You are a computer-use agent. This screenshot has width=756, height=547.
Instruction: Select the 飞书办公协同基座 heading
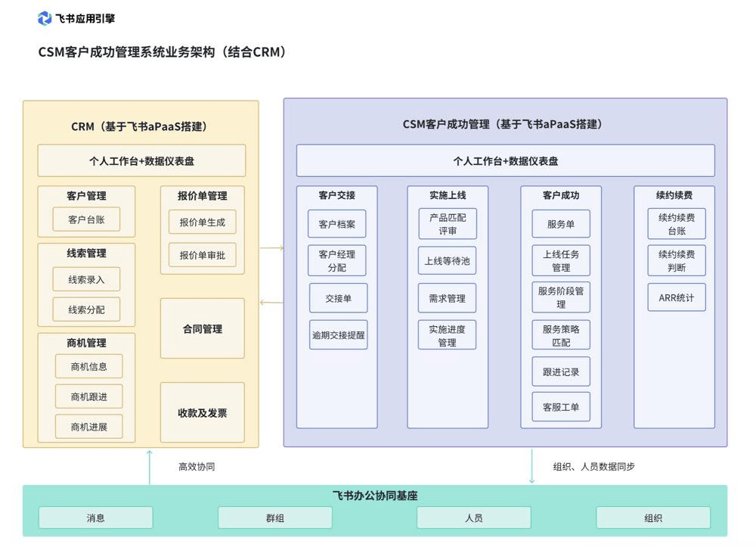point(375,496)
